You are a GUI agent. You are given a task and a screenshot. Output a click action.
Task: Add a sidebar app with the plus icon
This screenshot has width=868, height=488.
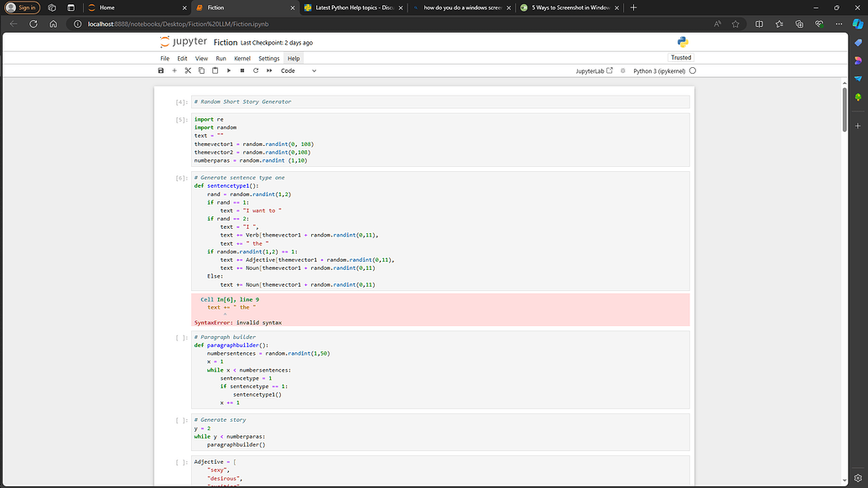[x=858, y=126]
